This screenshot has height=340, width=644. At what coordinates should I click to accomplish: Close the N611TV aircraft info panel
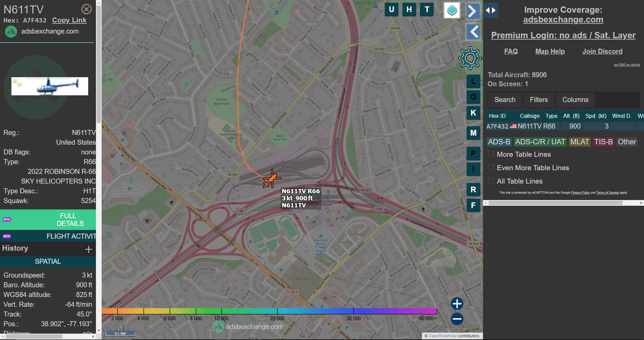(87, 9)
